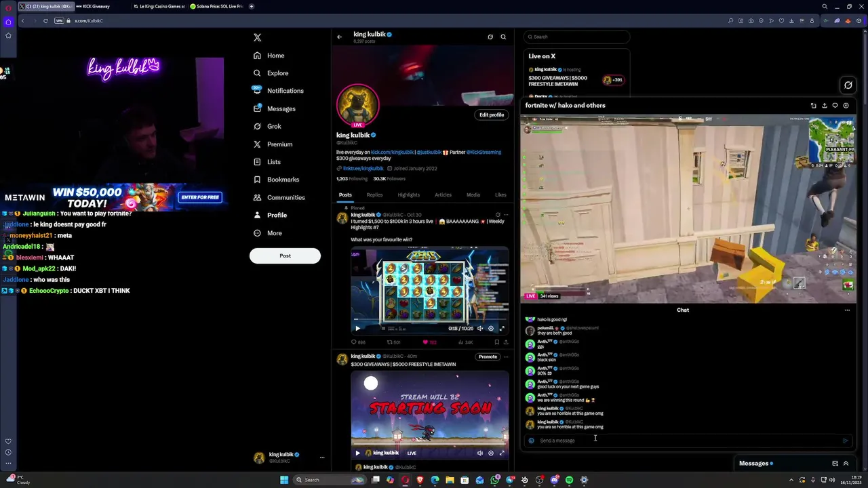View the pinned post analytics

click(465, 342)
